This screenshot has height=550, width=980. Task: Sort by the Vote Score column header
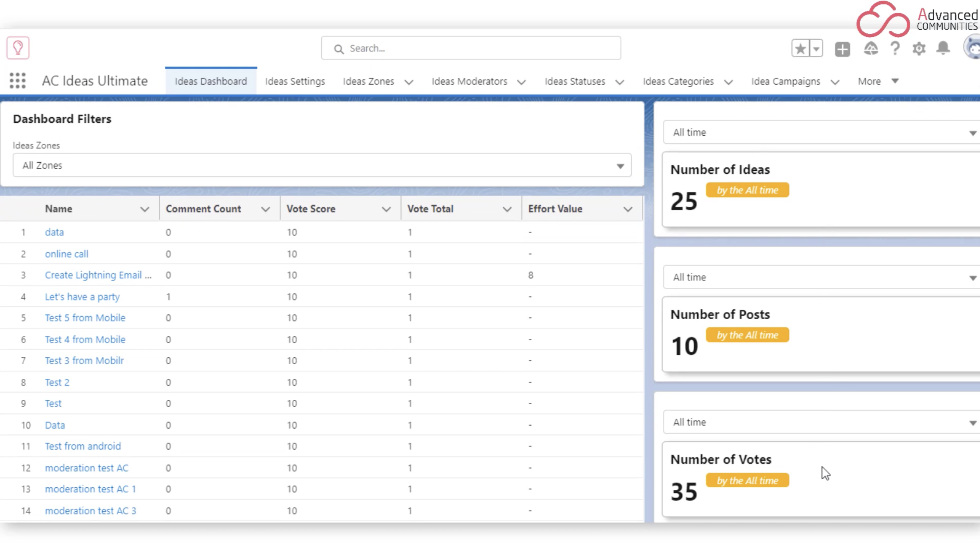[311, 209]
